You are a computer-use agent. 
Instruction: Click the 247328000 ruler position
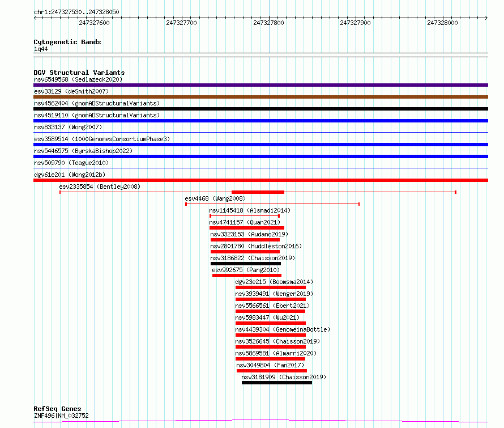442,23
